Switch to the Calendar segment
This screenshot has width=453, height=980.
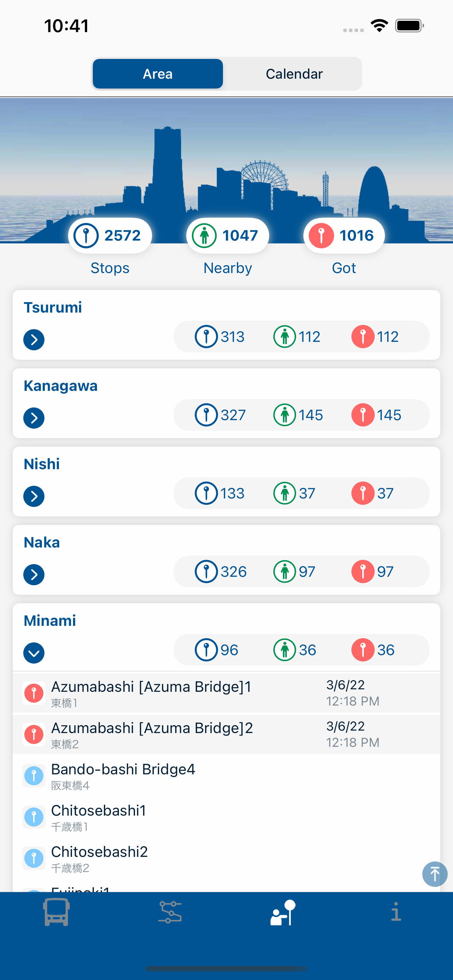[x=294, y=74]
